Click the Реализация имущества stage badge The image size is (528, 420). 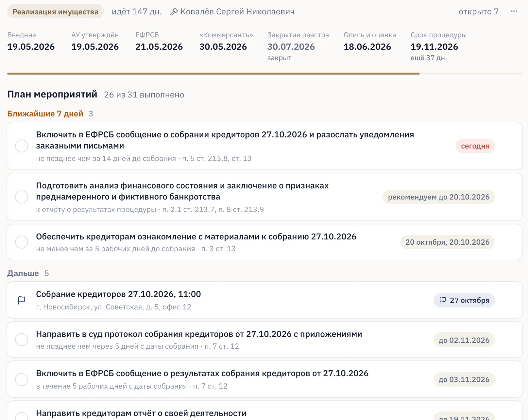(56, 12)
